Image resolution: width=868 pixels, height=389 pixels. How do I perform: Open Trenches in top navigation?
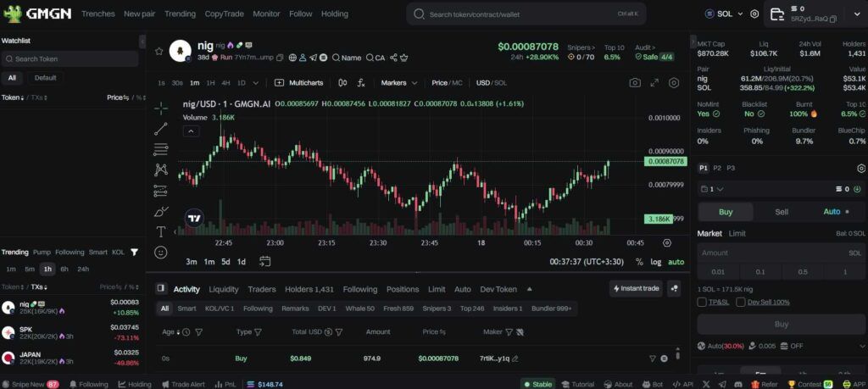98,14
